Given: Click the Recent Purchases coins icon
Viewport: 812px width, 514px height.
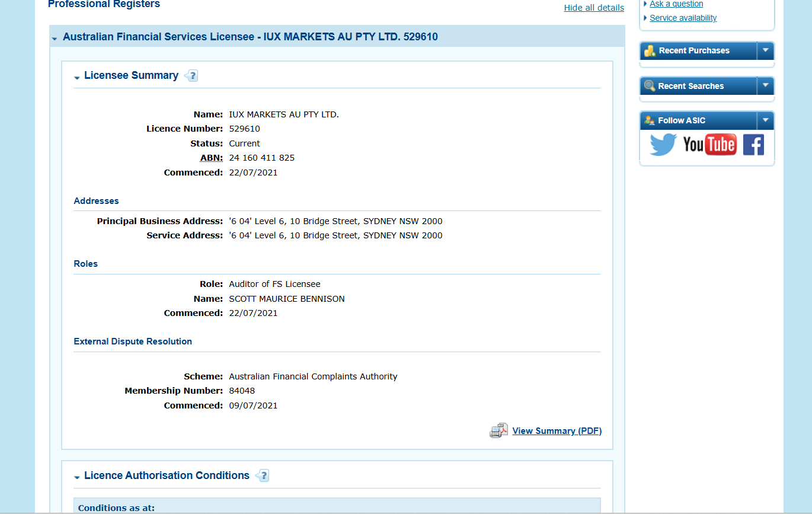Looking at the screenshot, I should (x=650, y=51).
